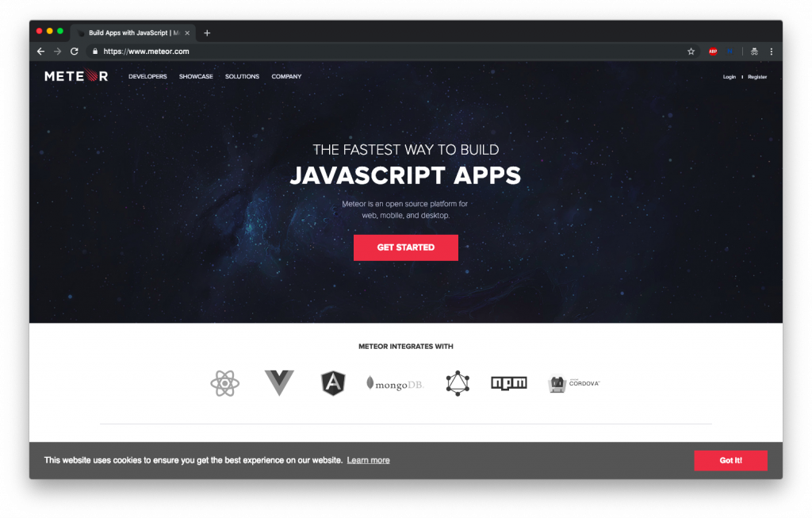The height and width of the screenshot is (518, 812).
Task: Select the GraphQL logo
Action: (457, 383)
